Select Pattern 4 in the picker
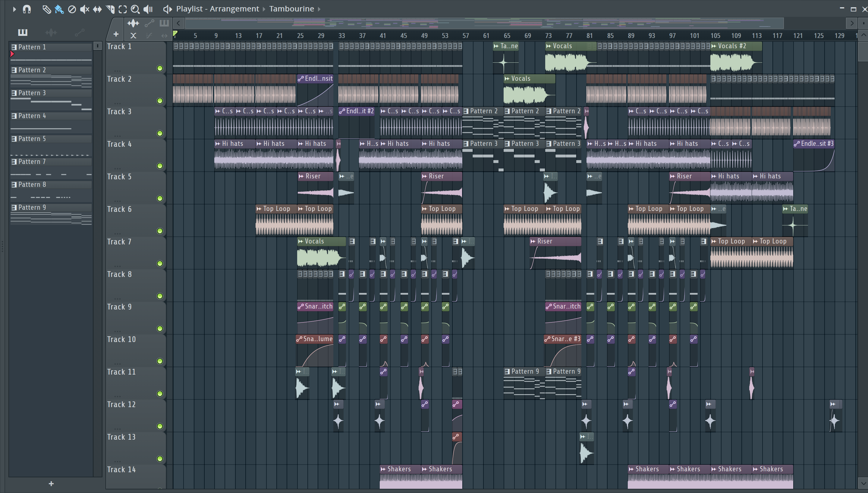 [x=51, y=116]
